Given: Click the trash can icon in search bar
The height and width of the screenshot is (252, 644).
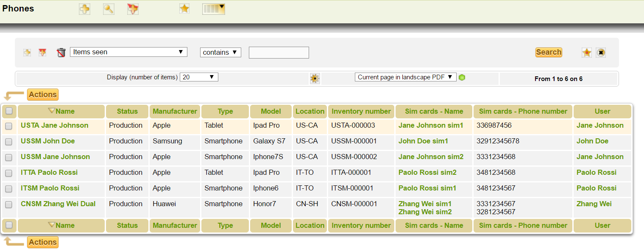Looking at the screenshot, I should point(61,53).
